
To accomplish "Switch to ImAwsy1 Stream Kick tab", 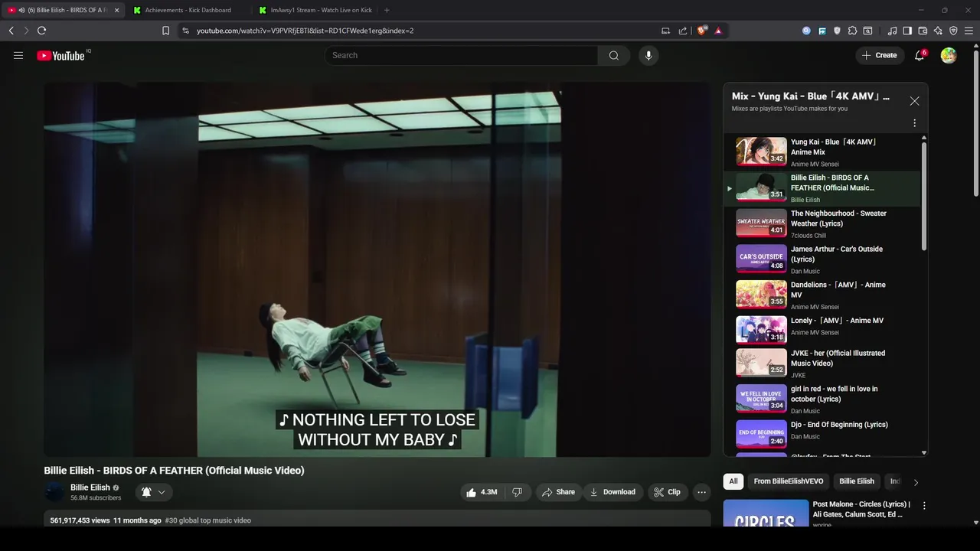I will (317, 10).
